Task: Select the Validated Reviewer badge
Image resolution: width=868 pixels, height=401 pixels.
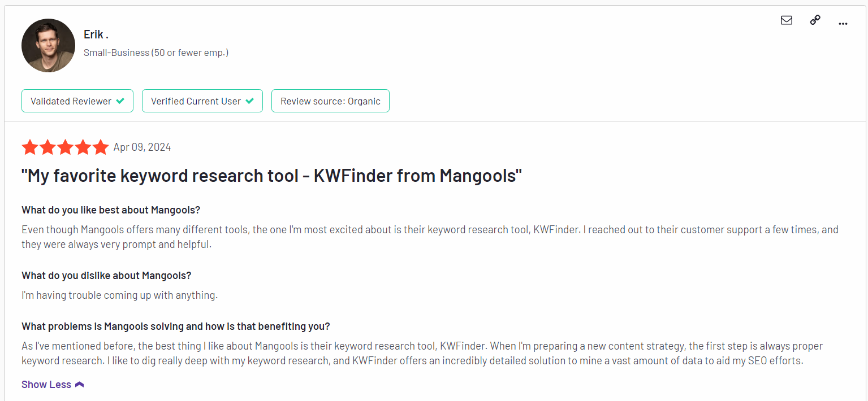Action: click(x=77, y=101)
